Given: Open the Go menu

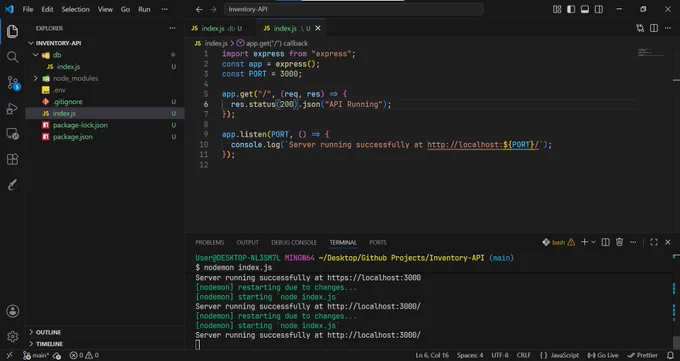Looking at the screenshot, I should (125, 9).
